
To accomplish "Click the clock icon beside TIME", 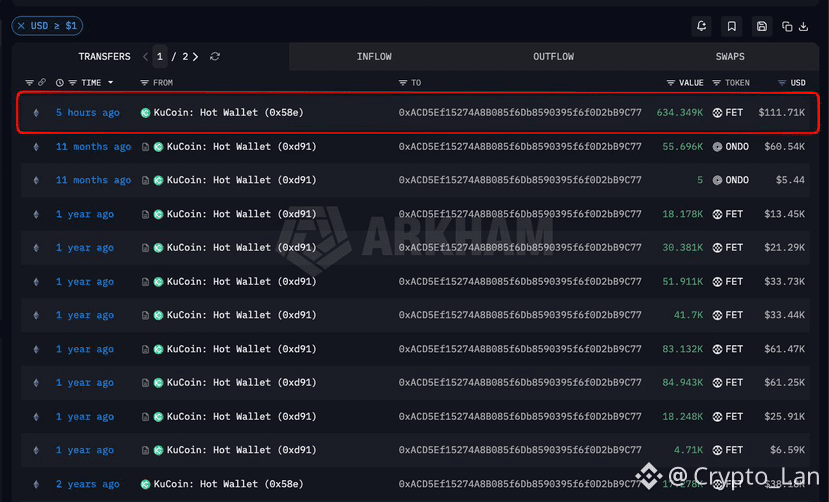I will coord(60,83).
